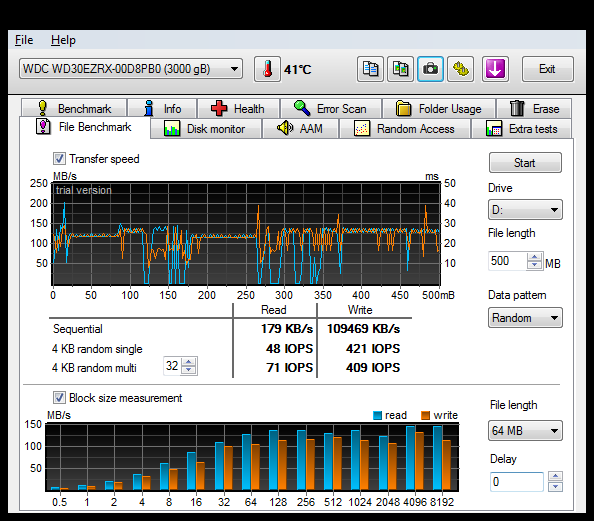Click the Delay input field

(x=517, y=482)
